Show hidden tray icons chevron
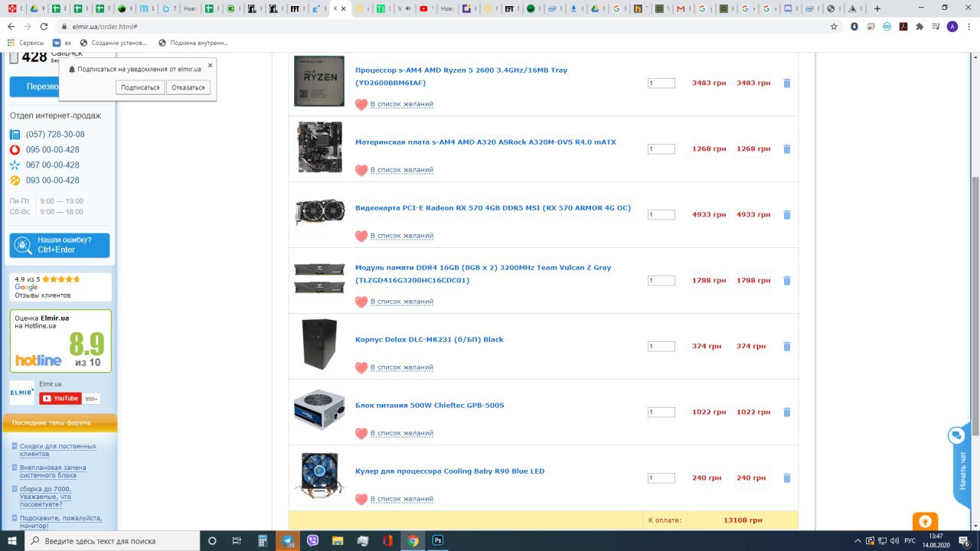Viewport: 980px width, 551px height. (x=857, y=540)
